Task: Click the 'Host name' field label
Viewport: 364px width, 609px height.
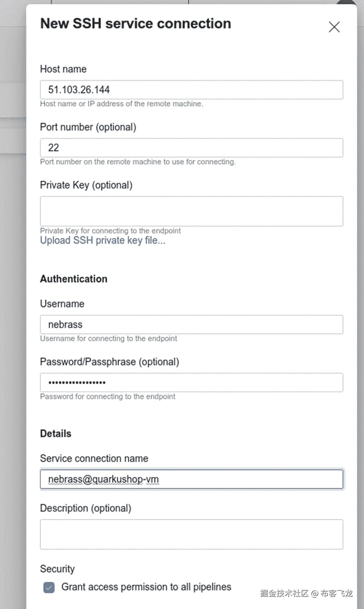Action: (x=63, y=69)
